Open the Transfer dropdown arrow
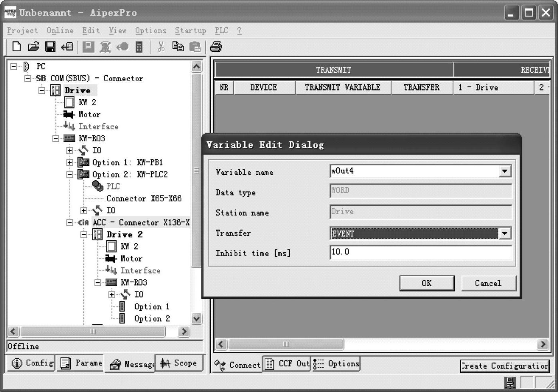The image size is (558, 392). point(505,233)
